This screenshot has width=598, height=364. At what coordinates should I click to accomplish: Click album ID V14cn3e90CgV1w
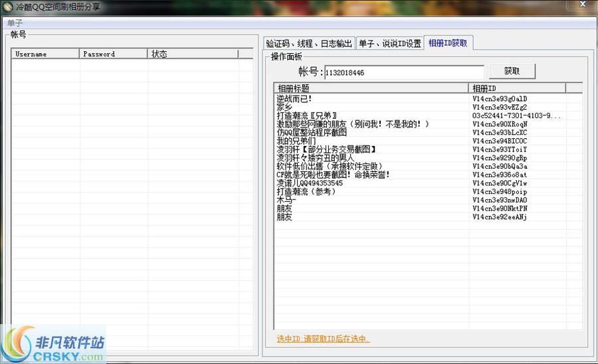point(500,183)
